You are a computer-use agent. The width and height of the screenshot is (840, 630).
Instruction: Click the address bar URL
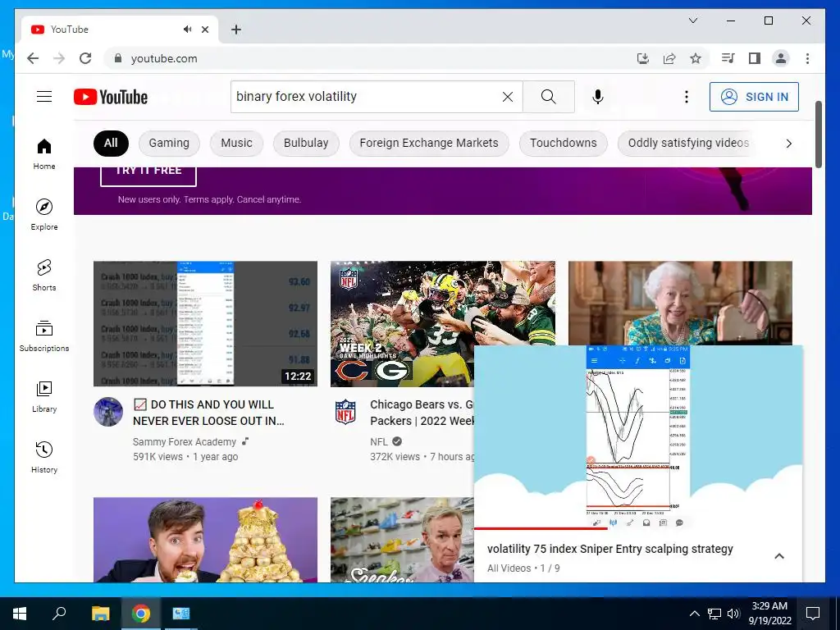(x=164, y=58)
